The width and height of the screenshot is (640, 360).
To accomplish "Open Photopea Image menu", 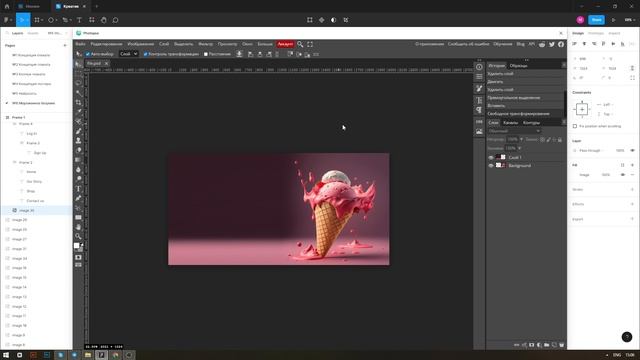I will (141, 44).
